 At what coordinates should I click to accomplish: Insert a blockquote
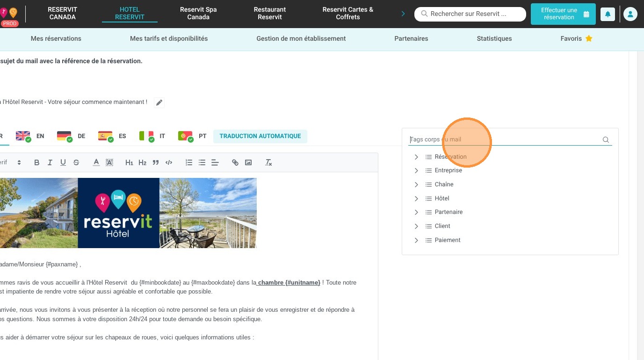(156, 162)
